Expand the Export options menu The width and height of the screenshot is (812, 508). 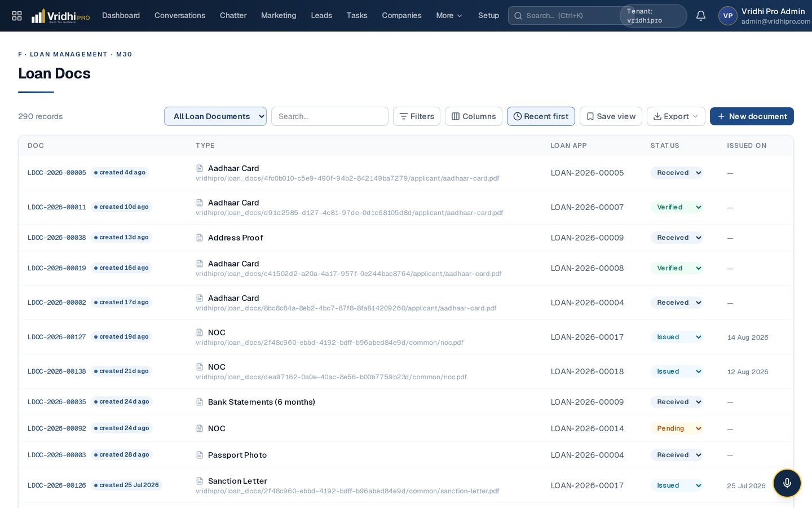676,116
